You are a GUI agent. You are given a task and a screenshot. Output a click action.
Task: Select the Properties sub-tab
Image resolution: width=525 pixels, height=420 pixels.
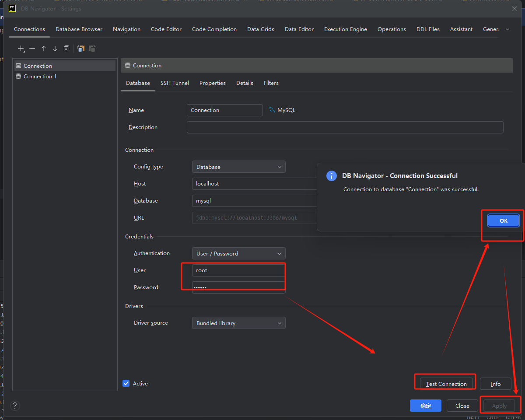pyautogui.click(x=213, y=83)
